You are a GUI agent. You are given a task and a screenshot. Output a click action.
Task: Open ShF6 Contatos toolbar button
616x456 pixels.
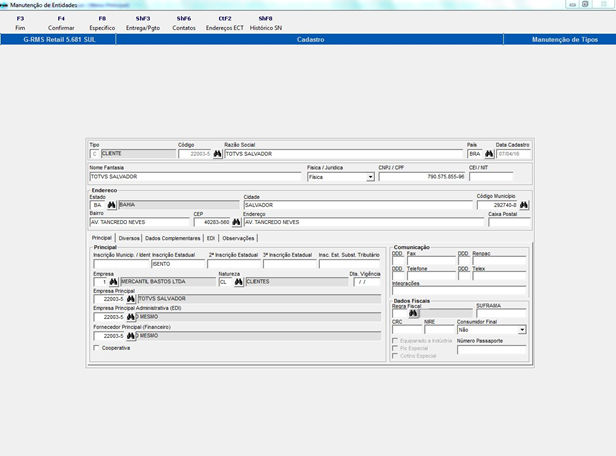pos(184,23)
